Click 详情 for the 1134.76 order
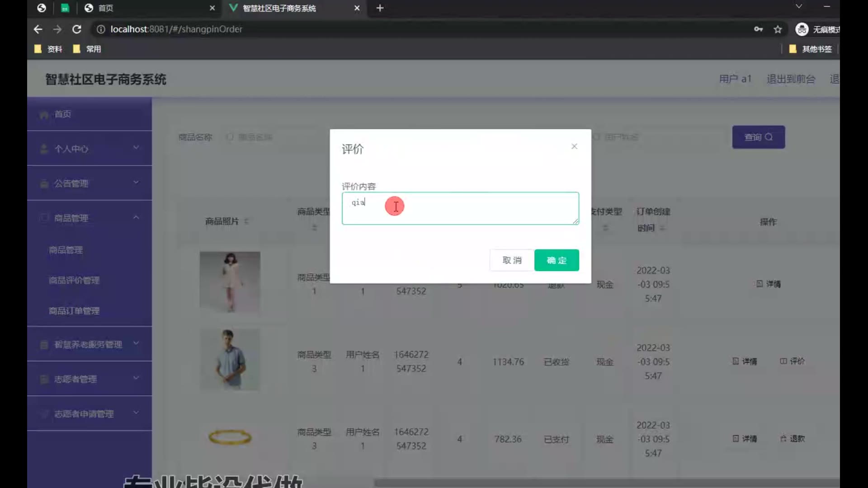The width and height of the screenshot is (868, 488). (745, 361)
